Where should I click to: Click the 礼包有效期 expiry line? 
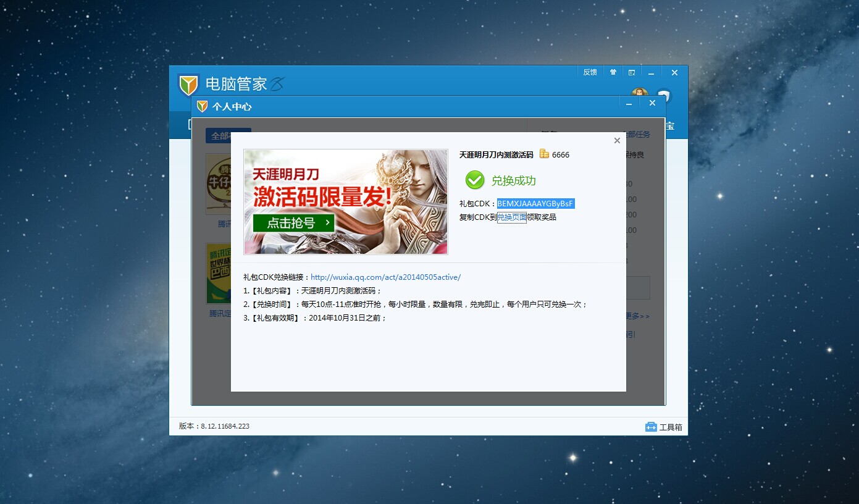[x=315, y=318]
